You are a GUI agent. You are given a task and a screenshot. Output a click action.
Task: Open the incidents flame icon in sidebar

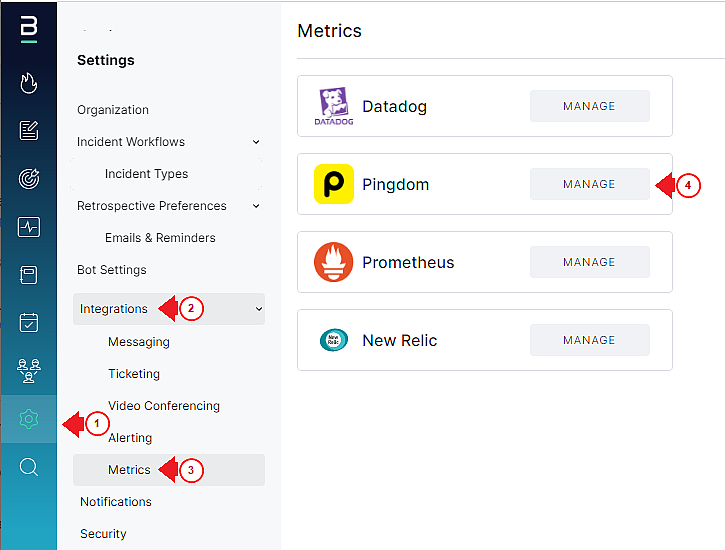(x=29, y=83)
